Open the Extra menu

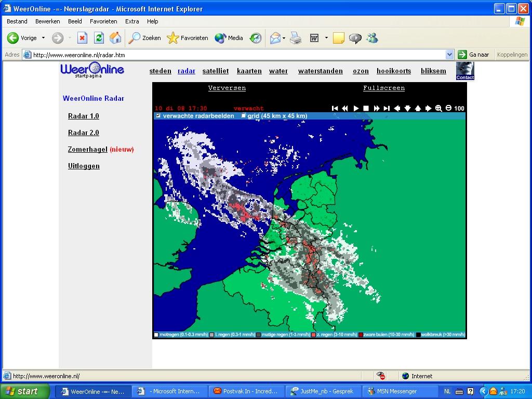pos(132,21)
